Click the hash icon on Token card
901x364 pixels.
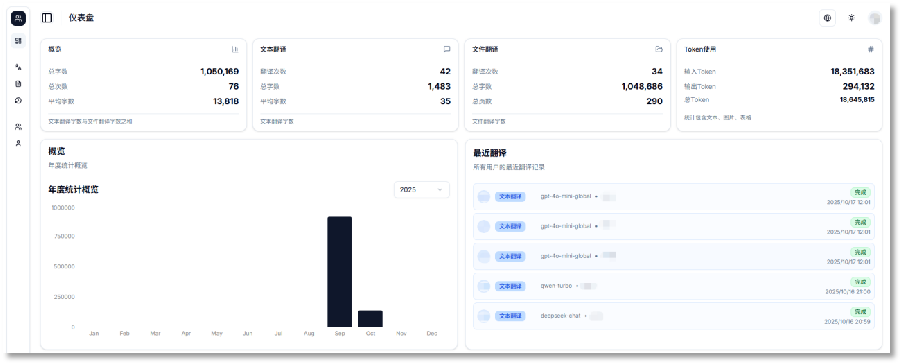[871, 49]
